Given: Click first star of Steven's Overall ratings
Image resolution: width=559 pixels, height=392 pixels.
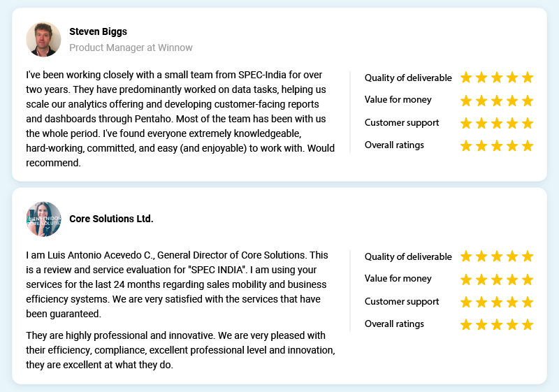Looking at the screenshot, I should (466, 146).
